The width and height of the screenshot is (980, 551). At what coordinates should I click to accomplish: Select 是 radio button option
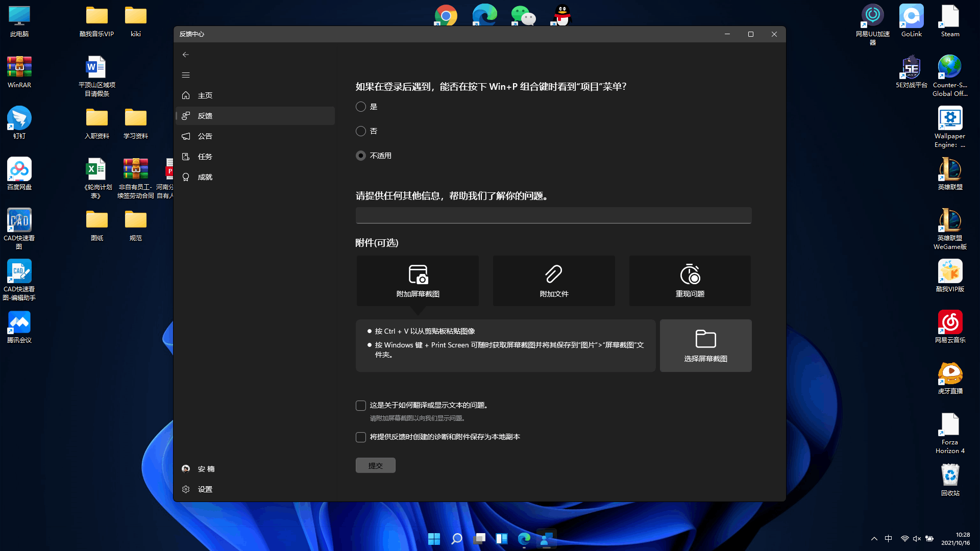click(361, 106)
